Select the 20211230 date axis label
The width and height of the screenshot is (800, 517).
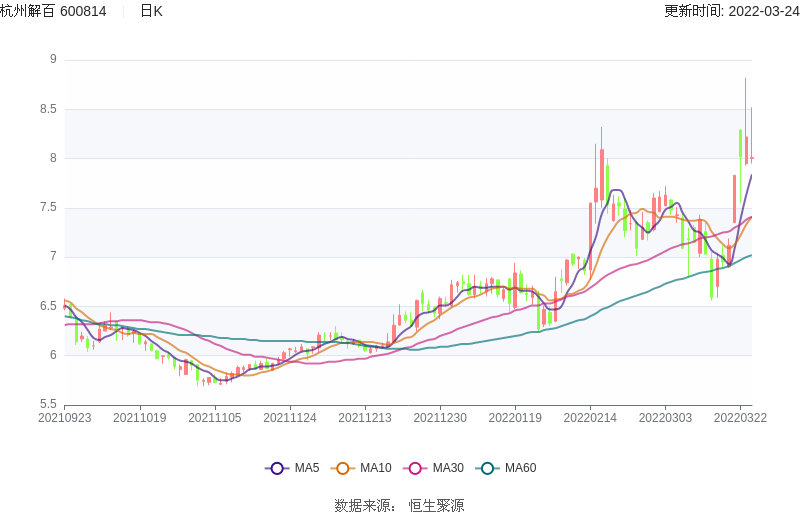point(440,418)
